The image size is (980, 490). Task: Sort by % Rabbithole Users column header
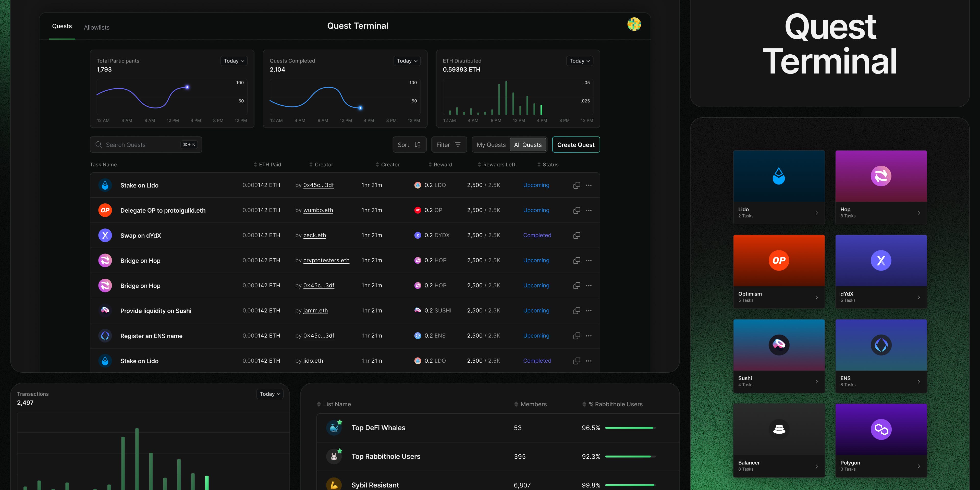point(612,405)
